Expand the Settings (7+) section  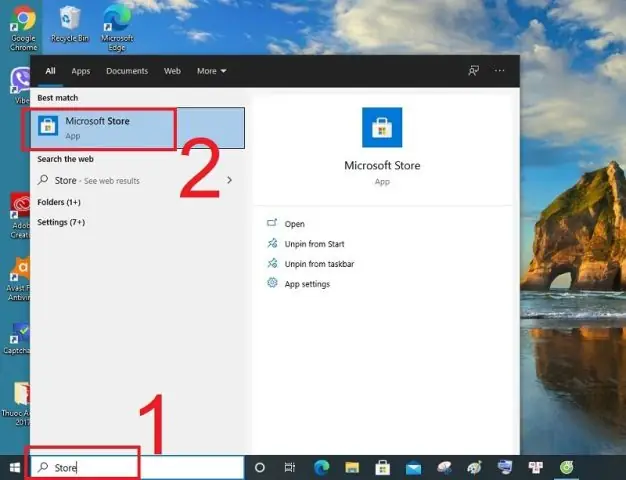pos(61,222)
